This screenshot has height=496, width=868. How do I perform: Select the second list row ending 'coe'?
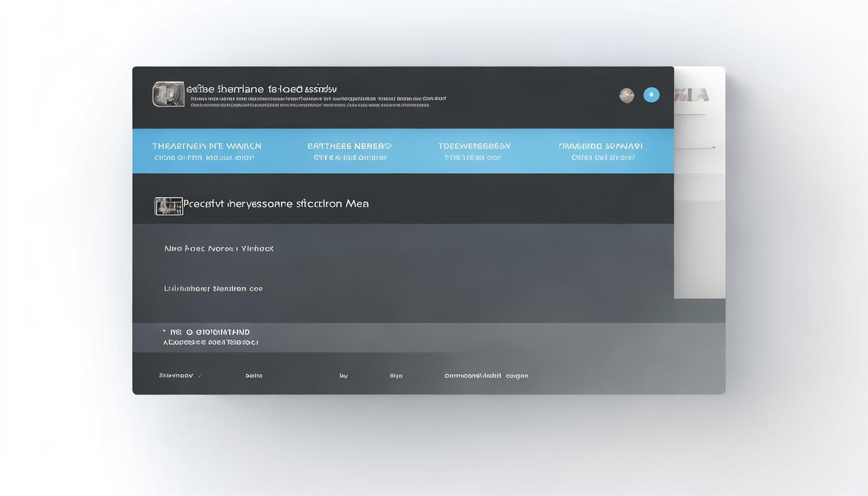coord(213,289)
